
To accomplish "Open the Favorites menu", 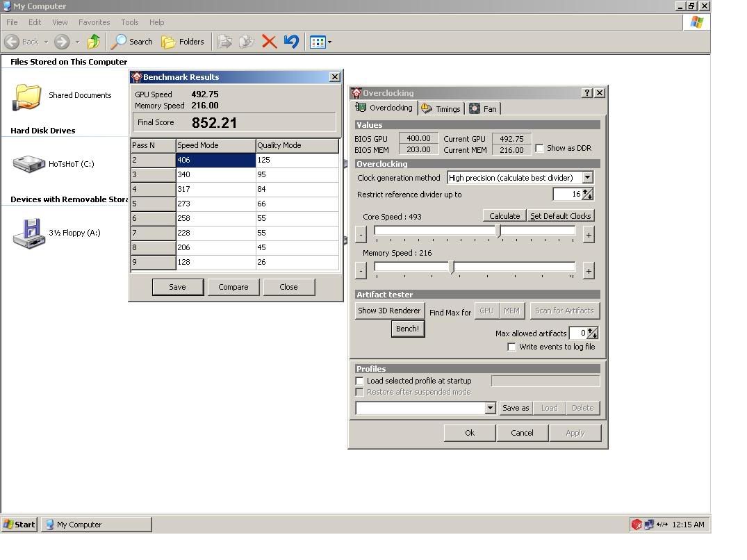I will [94, 22].
